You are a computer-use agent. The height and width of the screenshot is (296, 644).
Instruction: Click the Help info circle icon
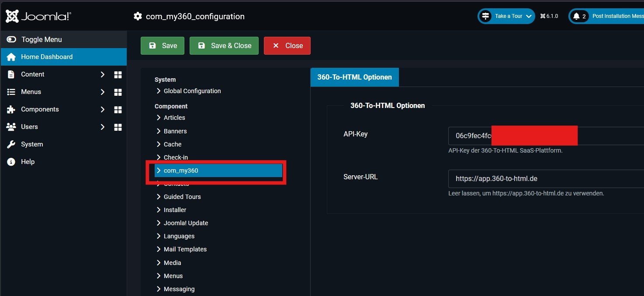(11, 162)
